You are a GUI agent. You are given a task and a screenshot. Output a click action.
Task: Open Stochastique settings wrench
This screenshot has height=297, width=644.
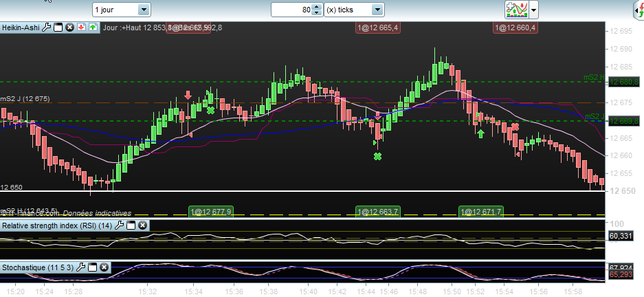(81, 267)
